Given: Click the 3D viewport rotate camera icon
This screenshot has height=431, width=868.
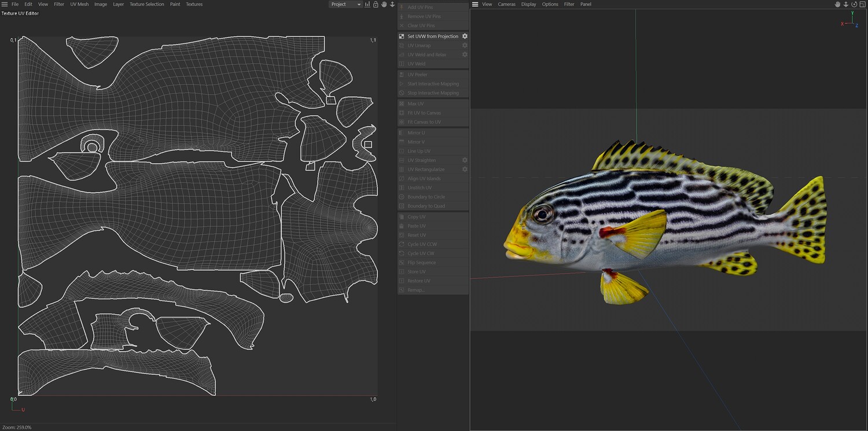Looking at the screenshot, I should click(854, 4).
